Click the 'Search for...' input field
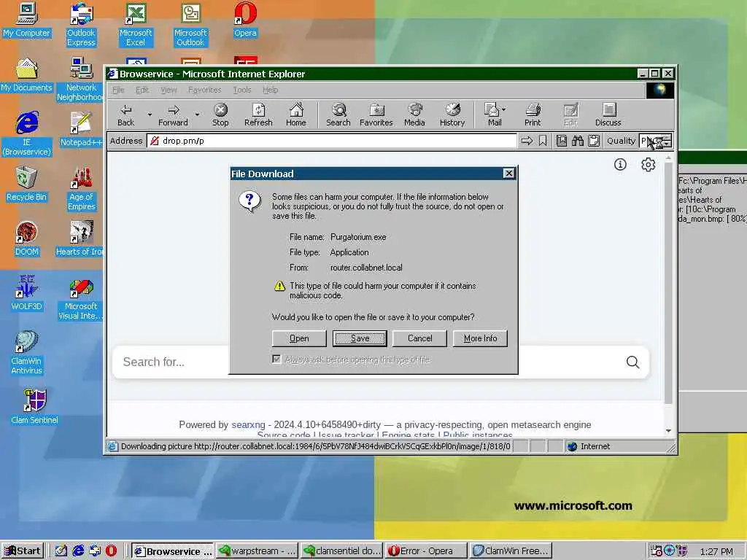 (x=371, y=362)
